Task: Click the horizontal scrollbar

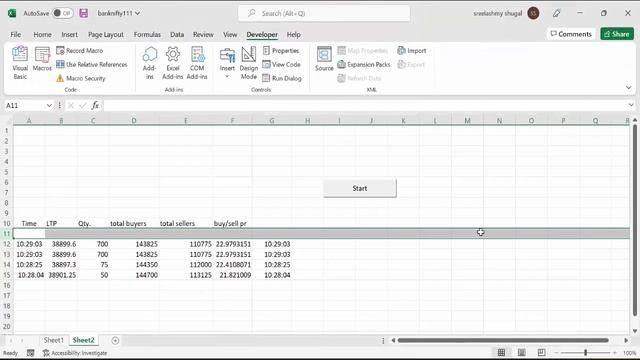Action: point(503,340)
